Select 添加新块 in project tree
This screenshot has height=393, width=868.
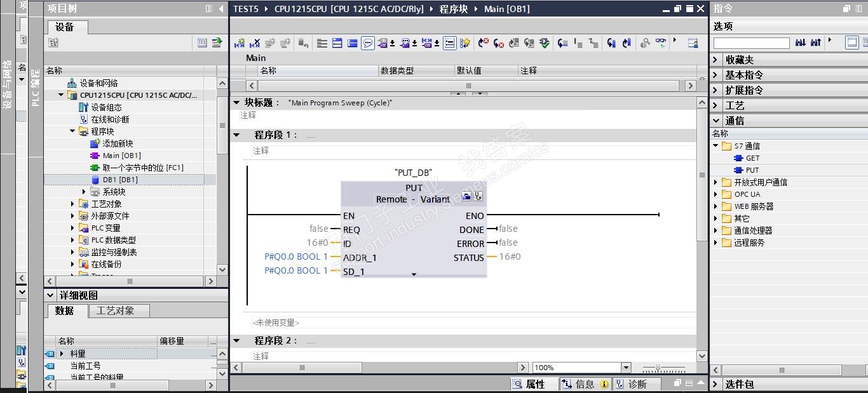tap(118, 143)
